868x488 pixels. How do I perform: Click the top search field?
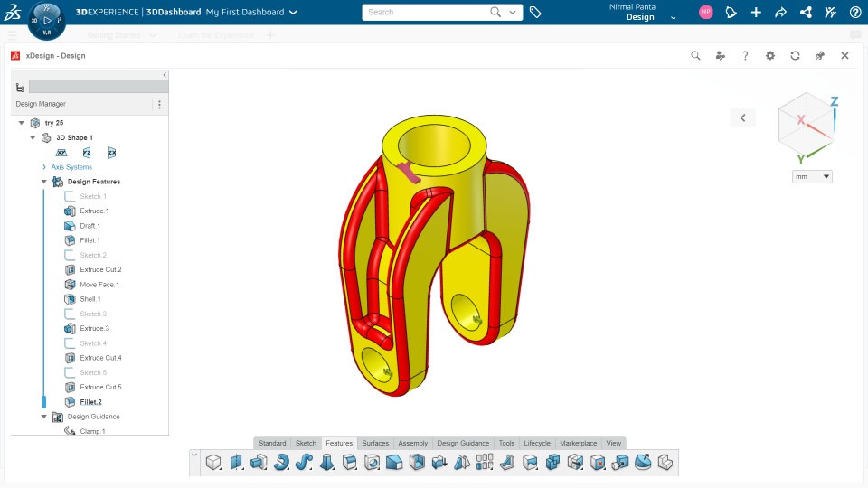(x=426, y=12)
